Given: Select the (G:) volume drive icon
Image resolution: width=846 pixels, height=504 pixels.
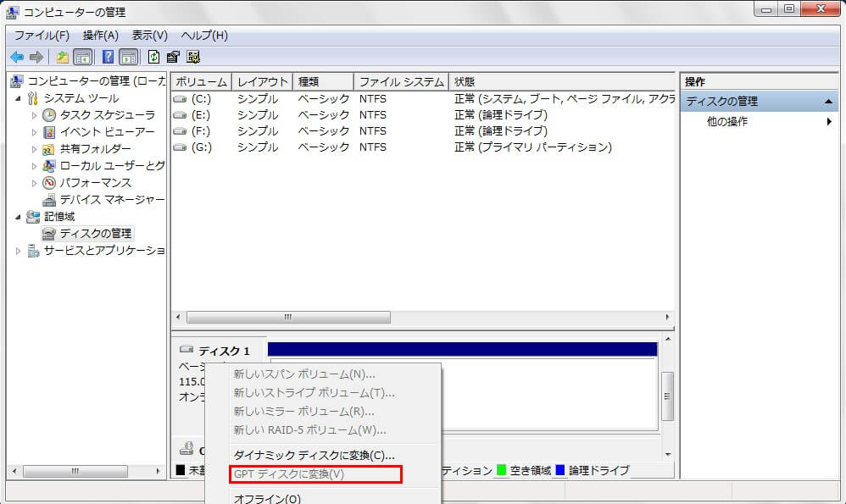Looking at the screenshot, I should coord(180,147).
